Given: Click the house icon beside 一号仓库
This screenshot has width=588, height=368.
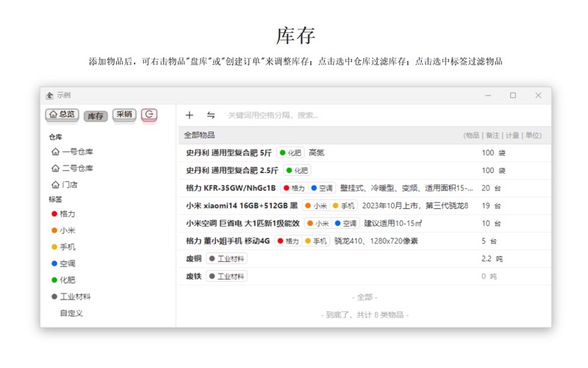Looking at the screenshot, I should (55, 152).
